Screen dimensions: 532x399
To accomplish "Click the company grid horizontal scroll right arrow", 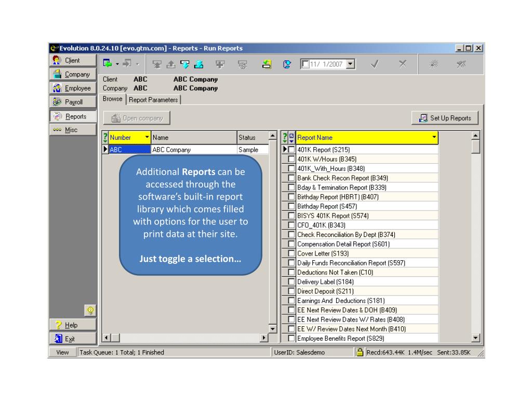I will tap(264, 338).
